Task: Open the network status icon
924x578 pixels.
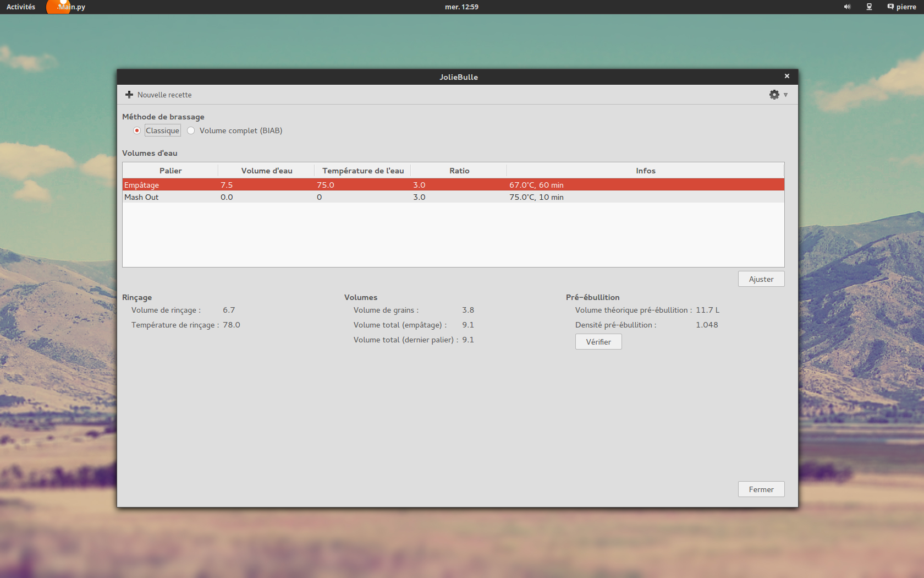Action: click(x=869, y=7)
